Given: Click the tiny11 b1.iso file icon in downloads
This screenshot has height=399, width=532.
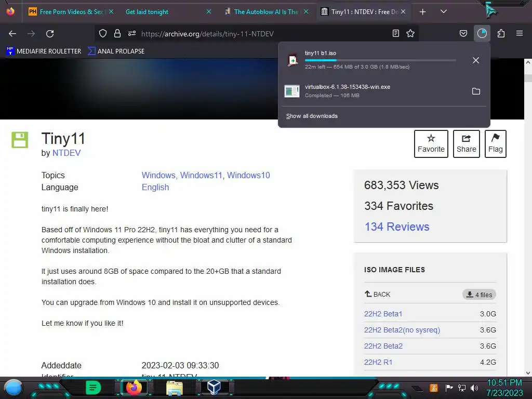Looking at the screenshot, I should (292, 60).
